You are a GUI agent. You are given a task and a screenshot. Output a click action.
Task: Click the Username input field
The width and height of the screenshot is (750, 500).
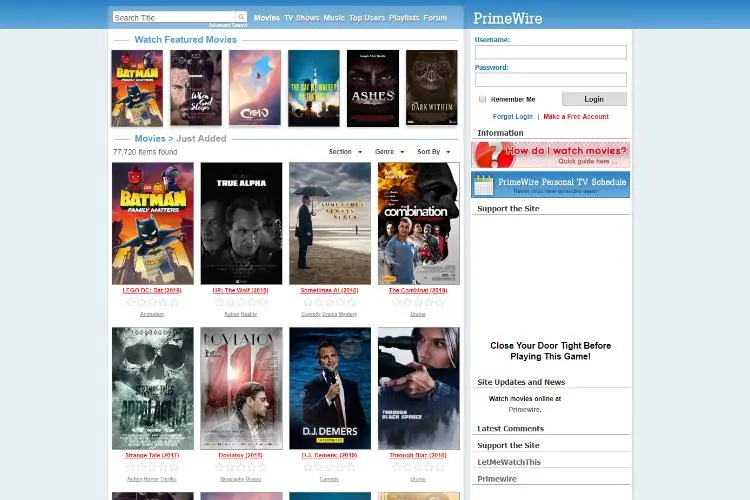click(x=551, y=52)
